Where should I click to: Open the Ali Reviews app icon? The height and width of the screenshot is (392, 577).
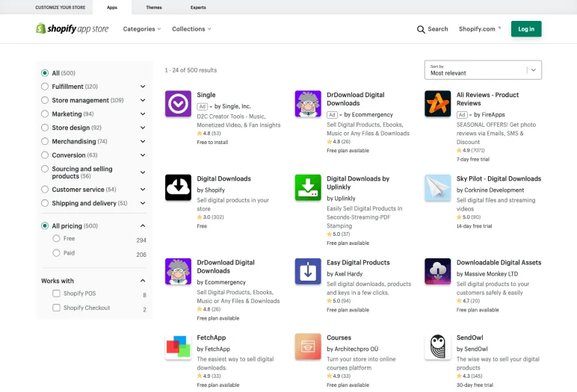[x=437, y=104]
